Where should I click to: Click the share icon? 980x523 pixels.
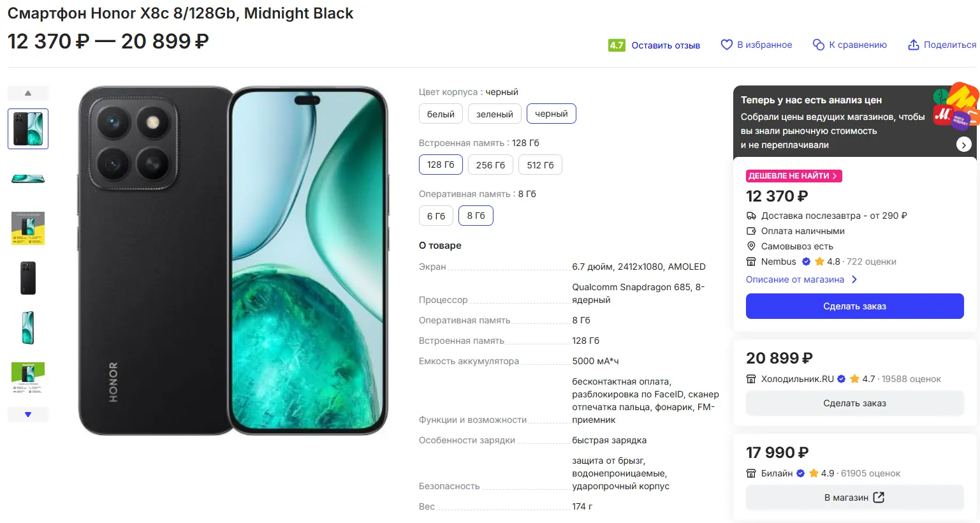(x=914, y=45)
